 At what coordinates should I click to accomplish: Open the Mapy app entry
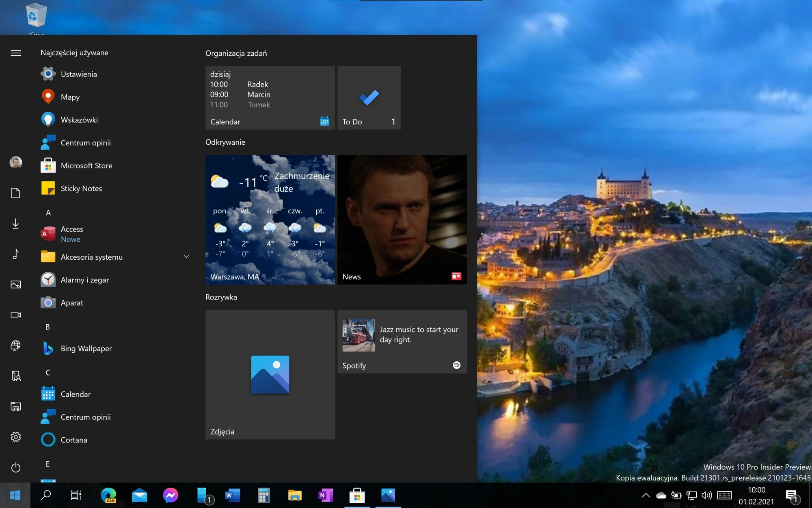click(x=70, y=97)
